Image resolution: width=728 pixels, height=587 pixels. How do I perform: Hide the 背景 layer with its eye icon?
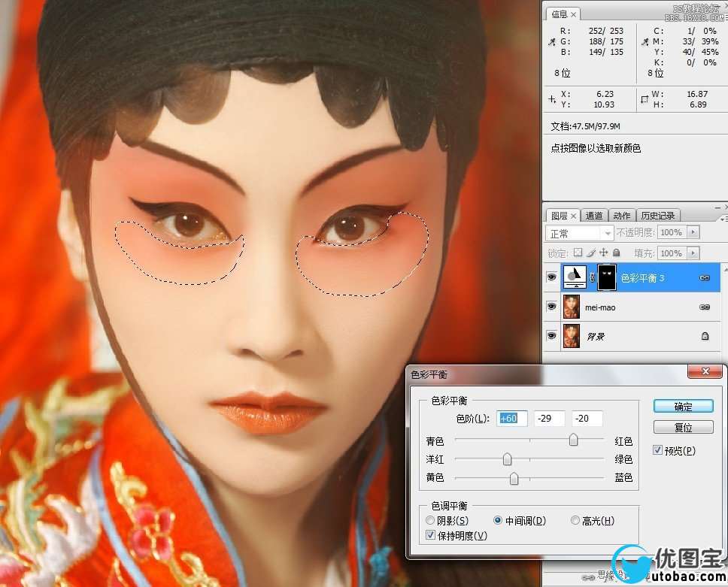pyautogui.click(x=551, y=335)
